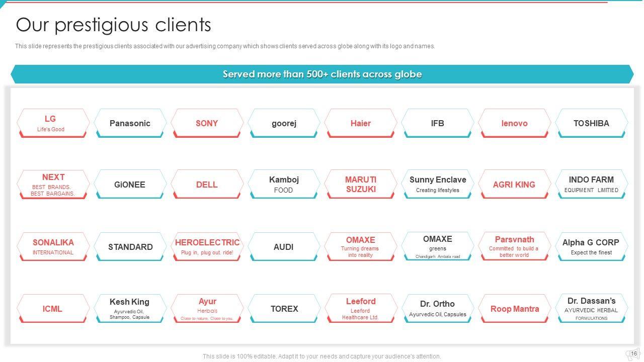This screenshot has height=362, width=644.
Task: Click the Parsvnath client card
Action: point(514,247)
